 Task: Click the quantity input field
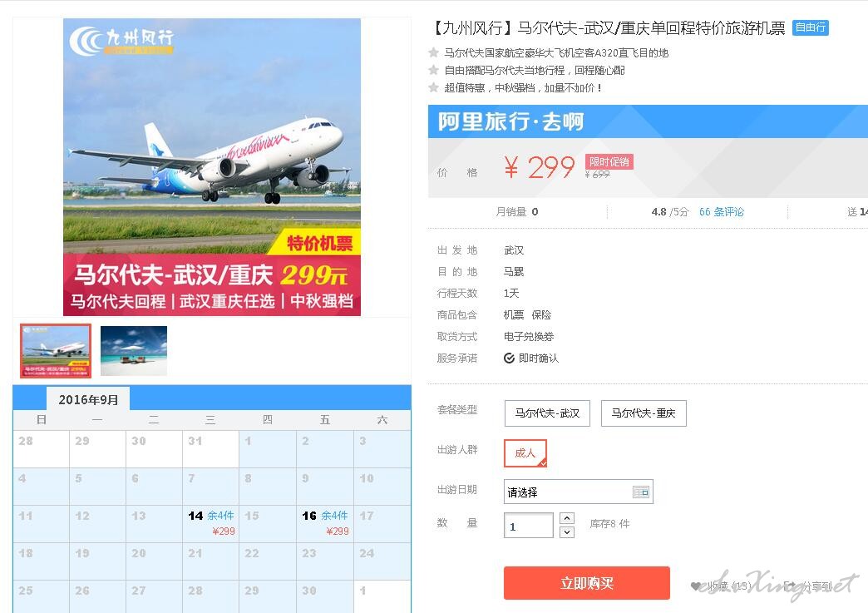pos(529,526)
